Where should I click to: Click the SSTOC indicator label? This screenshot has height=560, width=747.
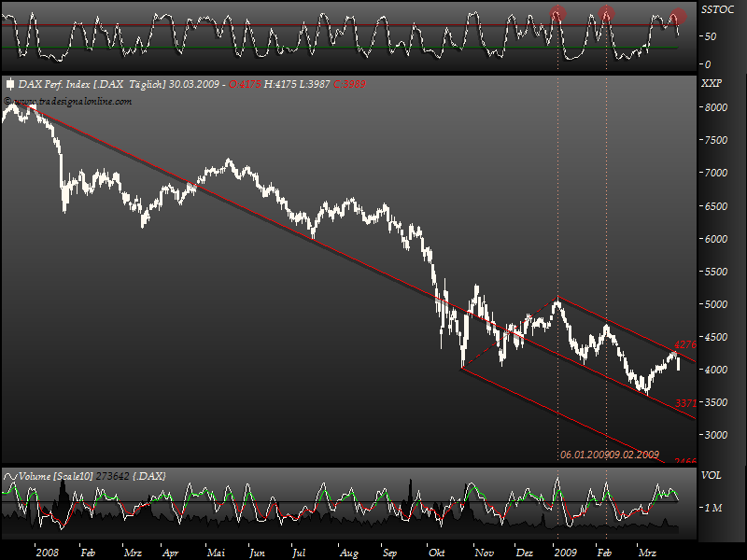click(x=719, y=7)
